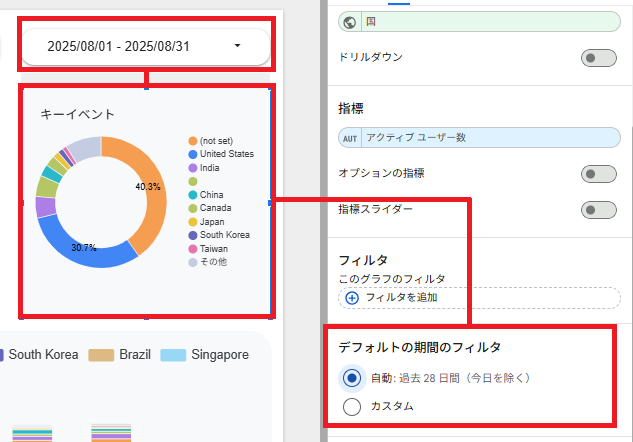Viewport: 633px width, 442px height.
Task: Click the orange (not set) legend dot
Action: pos(193,141)
